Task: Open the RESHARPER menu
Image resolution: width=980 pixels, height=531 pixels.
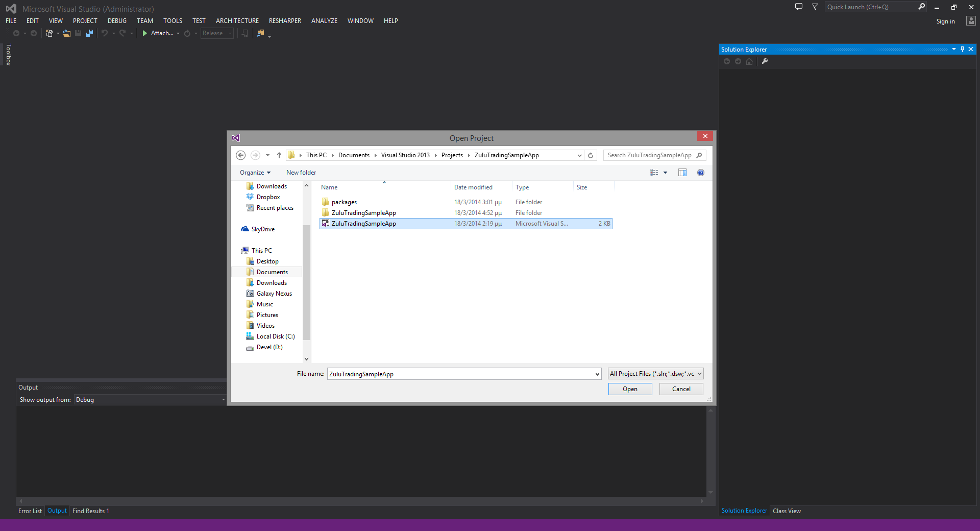Action: 285,21
